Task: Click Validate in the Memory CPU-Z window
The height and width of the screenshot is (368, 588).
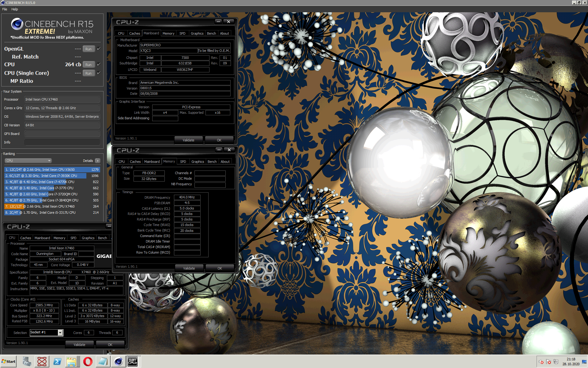Action: tap(189, 268)
